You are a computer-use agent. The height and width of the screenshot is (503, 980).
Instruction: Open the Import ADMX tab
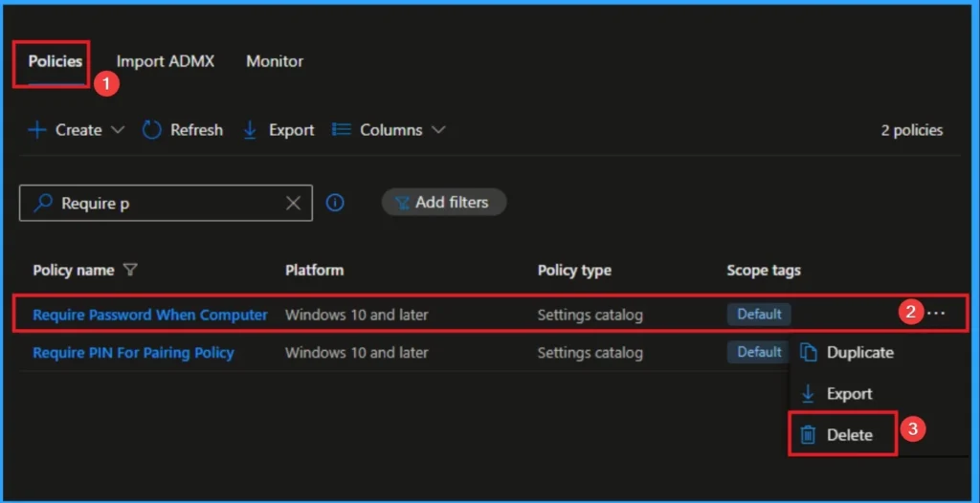(x=165, y=61)
